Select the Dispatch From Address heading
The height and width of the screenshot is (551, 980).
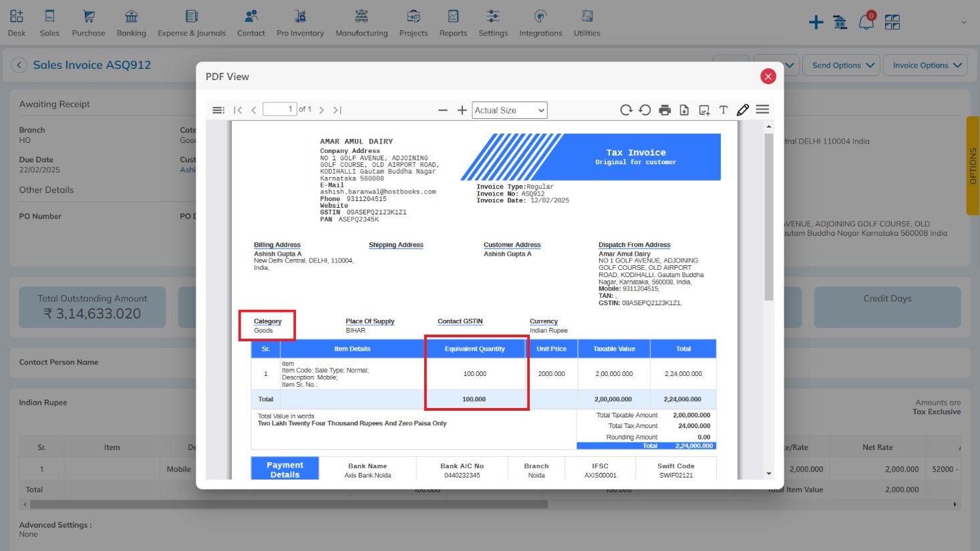(635, 245)
